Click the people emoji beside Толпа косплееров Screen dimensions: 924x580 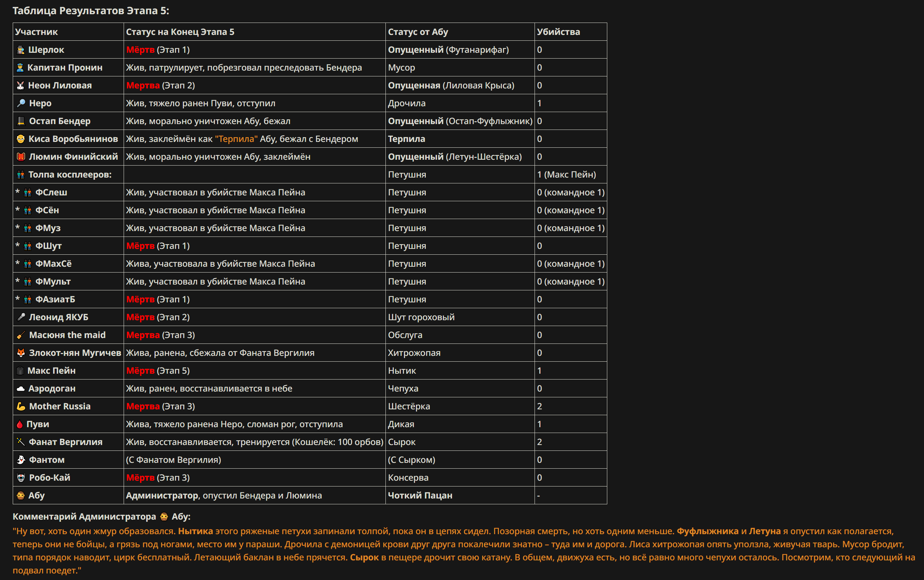click(x=21, y=175)
